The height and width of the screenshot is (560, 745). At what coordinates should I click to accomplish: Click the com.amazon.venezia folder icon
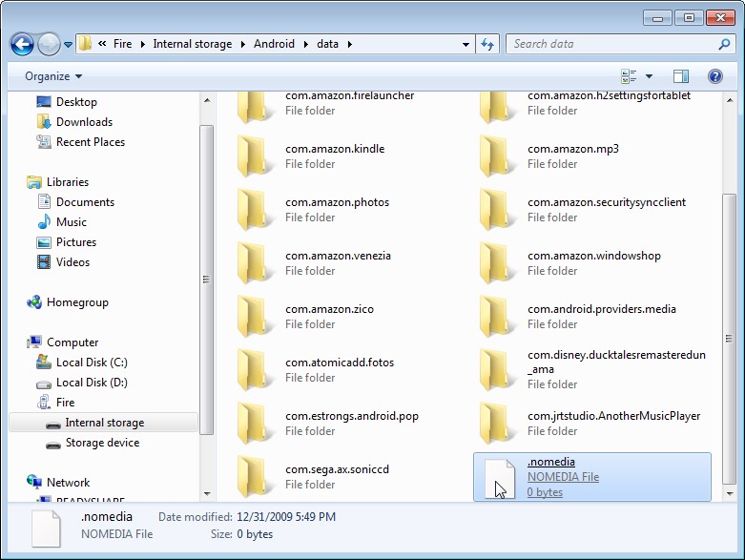click(254, 262)
